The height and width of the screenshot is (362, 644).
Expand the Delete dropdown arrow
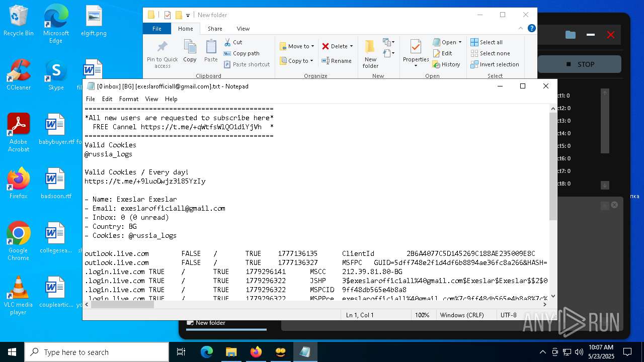[351, 46]
